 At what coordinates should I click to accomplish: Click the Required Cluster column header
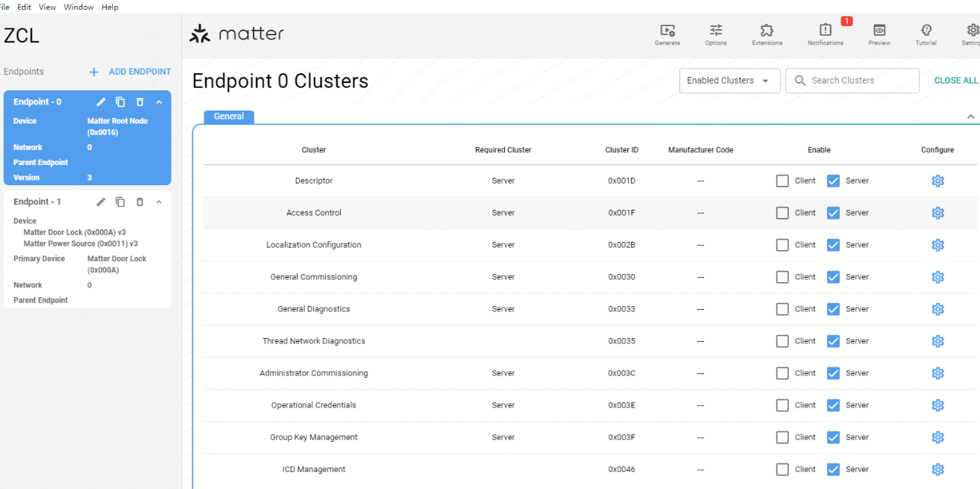pos(503,150)
